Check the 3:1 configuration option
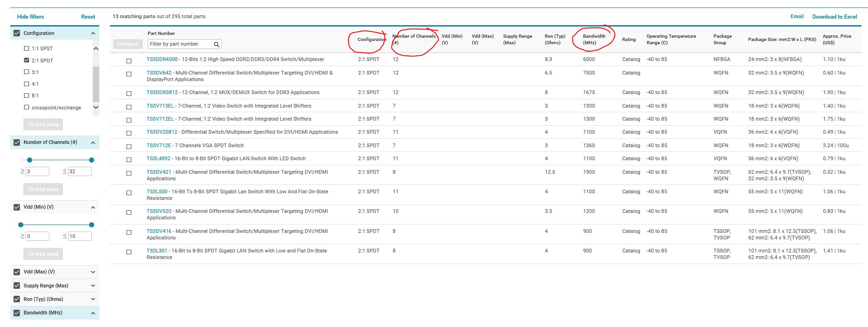 click(x=27, y=72)
